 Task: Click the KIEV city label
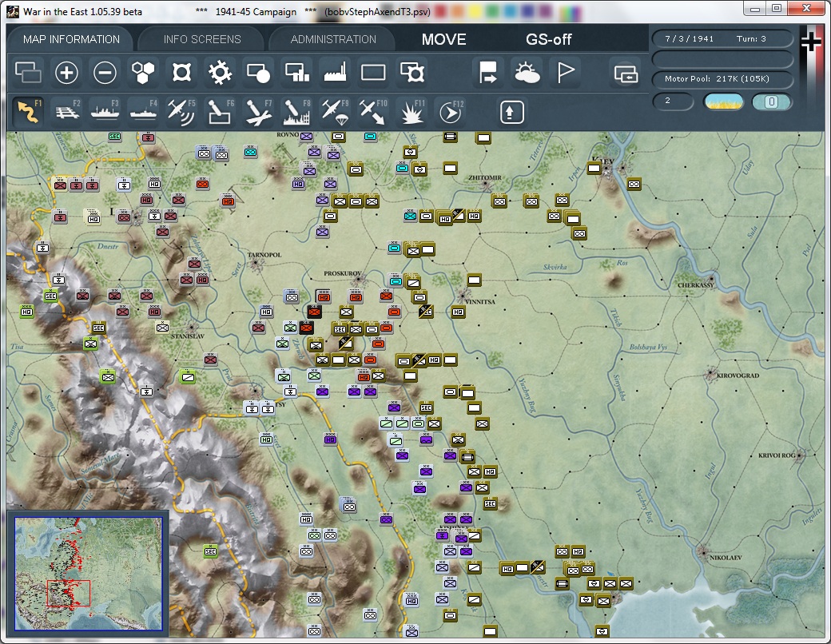(x=602, y=160)
